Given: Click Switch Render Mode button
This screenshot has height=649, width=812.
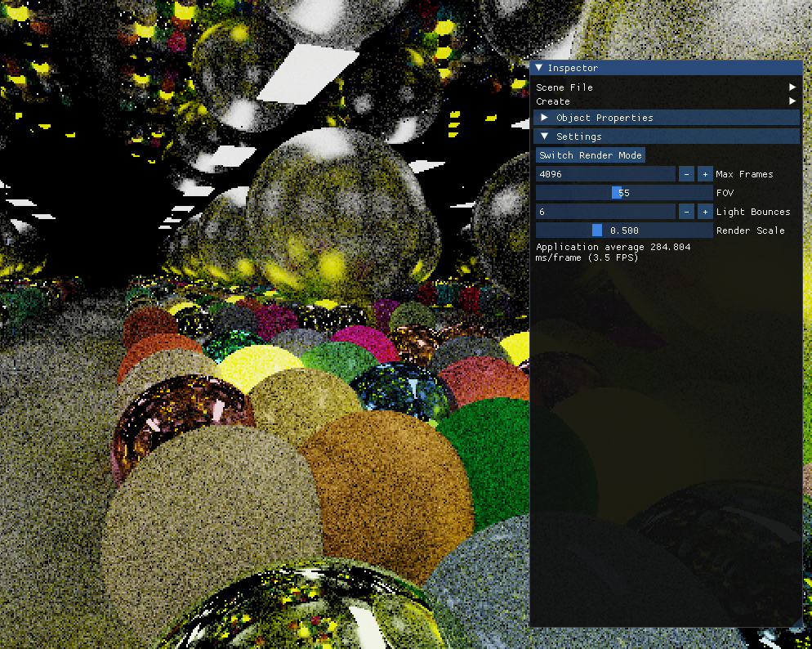Looking at the screenshot, I should click(x=591, y=155).
